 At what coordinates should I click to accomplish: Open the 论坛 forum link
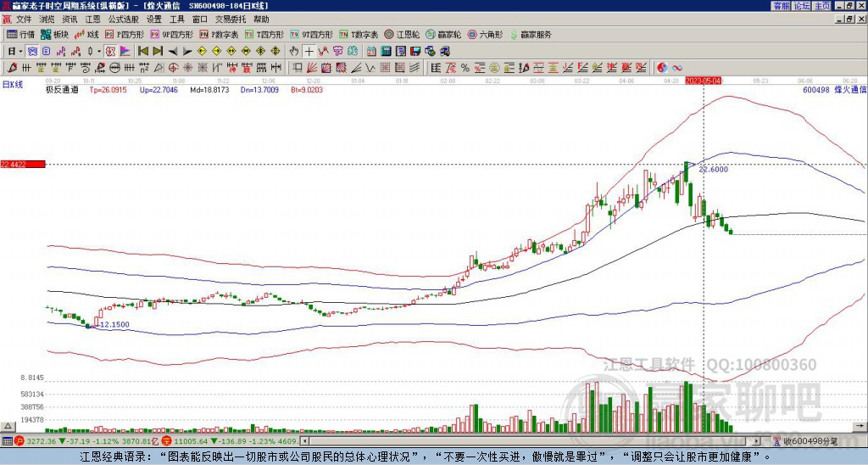tap(801, 6)
